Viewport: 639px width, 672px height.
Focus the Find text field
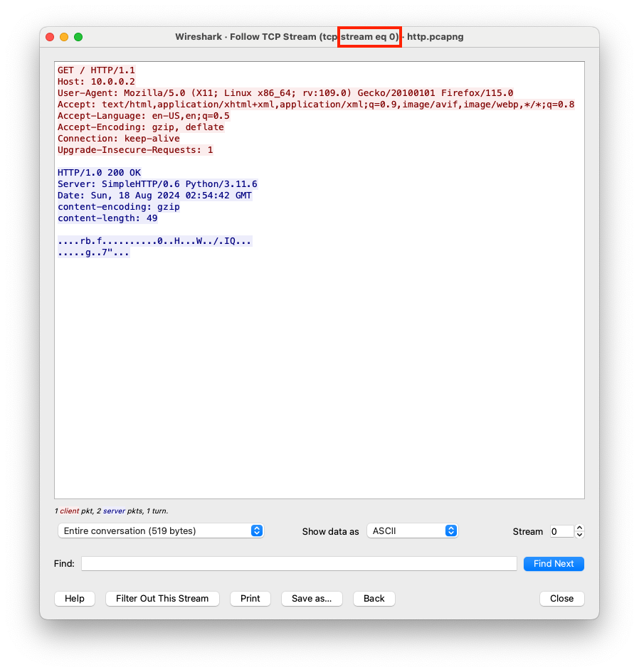pos(299,564)
